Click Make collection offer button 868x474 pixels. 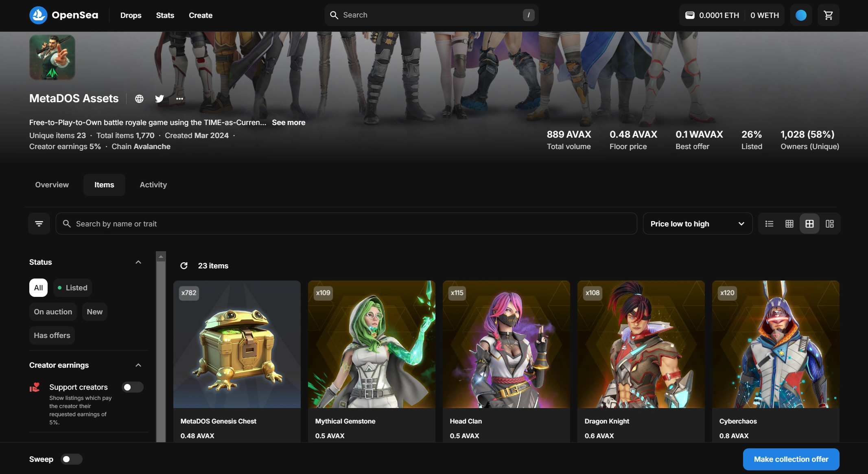tap(791, 459)
